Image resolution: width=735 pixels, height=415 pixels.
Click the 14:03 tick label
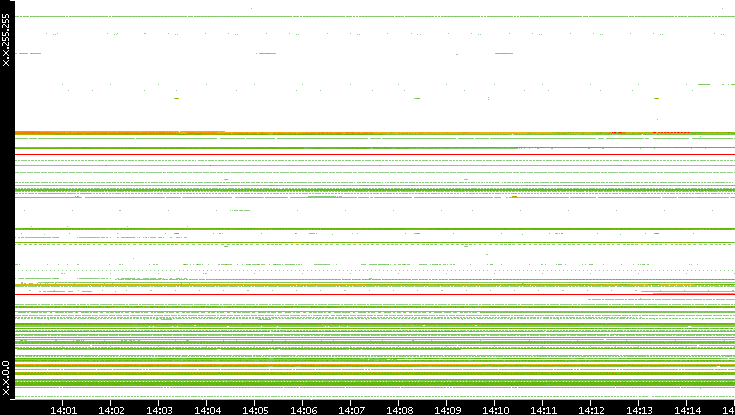pyautogui.click(x=159, y=411)
